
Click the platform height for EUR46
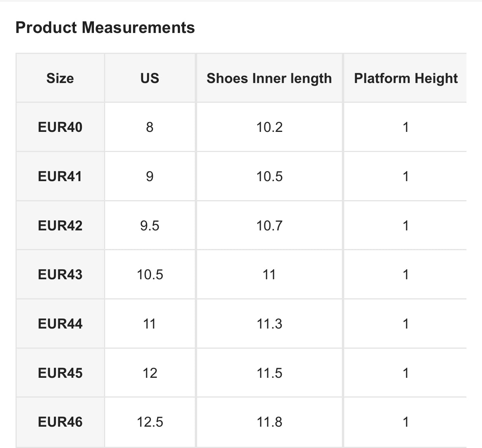click(x=406, y=422)
